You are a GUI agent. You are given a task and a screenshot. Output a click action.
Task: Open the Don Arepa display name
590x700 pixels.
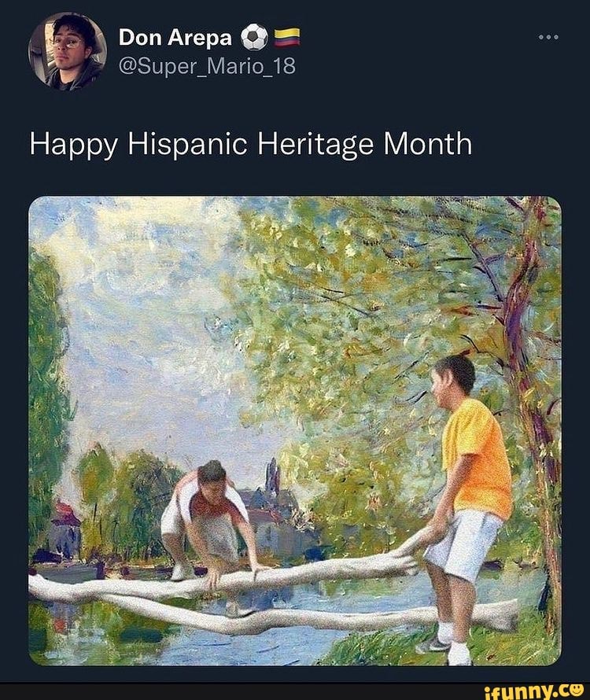(x=175, y=38)
